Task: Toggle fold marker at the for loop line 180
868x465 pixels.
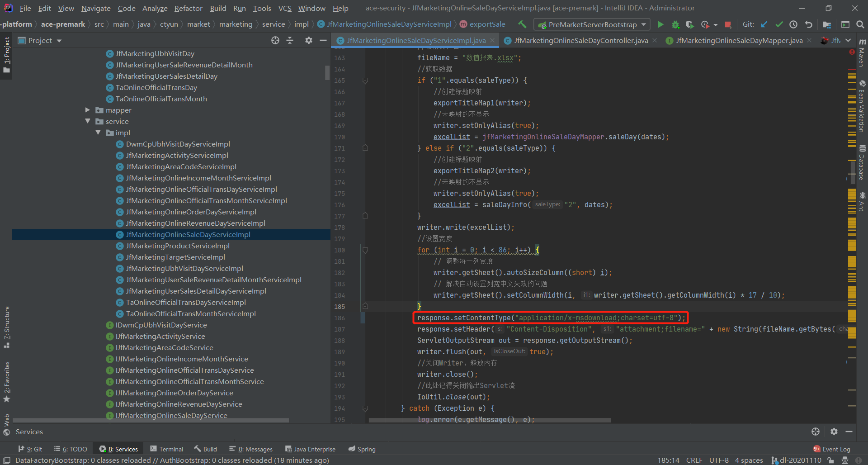Action: point(365,250)
